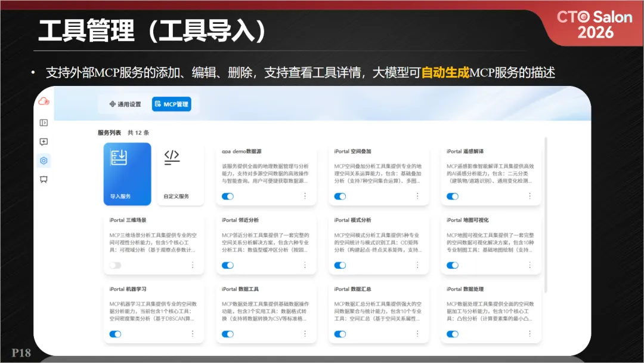Image resolution: width=644 pixels, height=363 pixels.
Task: Click the import service download icon
Action: (x=119, y=157)
